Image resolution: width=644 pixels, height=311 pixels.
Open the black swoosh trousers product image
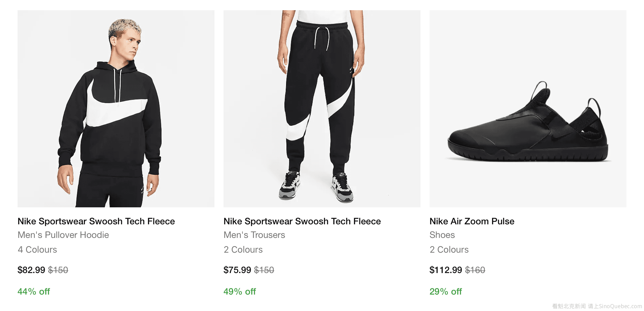tap(322, 109)
